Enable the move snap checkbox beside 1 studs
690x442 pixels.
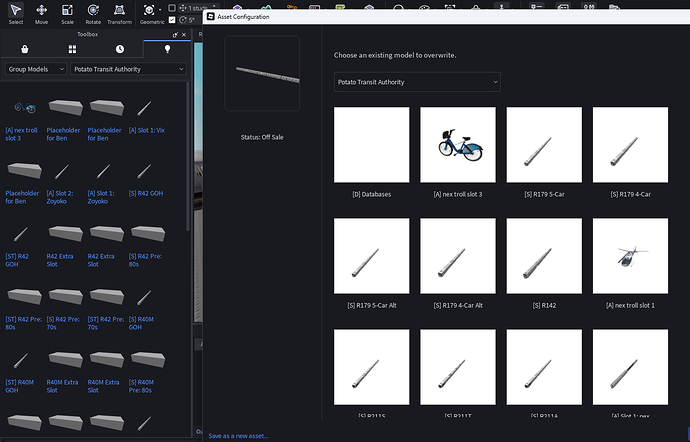172,8
